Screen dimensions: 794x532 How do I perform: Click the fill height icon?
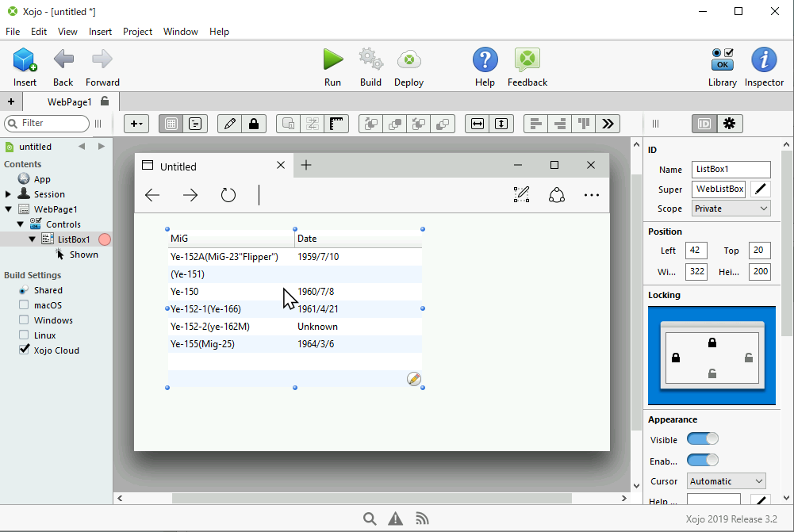pyautogui.click(x=501, y=124)
